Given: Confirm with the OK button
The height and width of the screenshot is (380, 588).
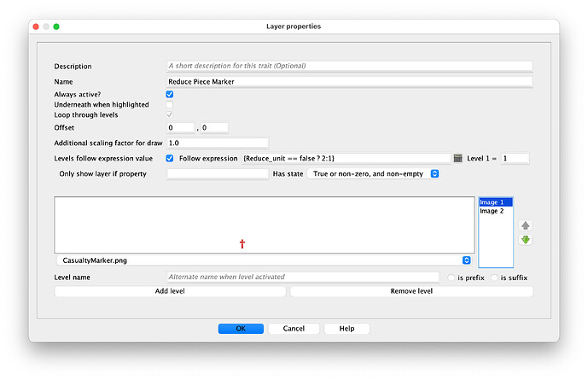Looking at the screenshot, I should coord(240,329).
